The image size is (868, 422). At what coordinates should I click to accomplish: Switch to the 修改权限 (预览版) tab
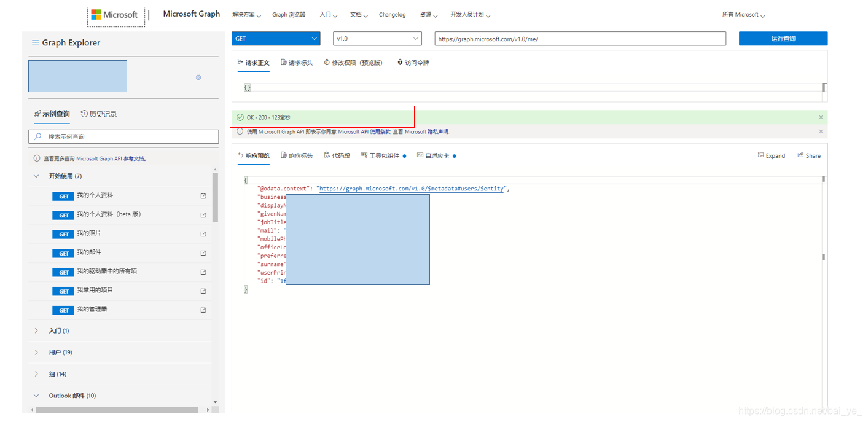[353, 63]
